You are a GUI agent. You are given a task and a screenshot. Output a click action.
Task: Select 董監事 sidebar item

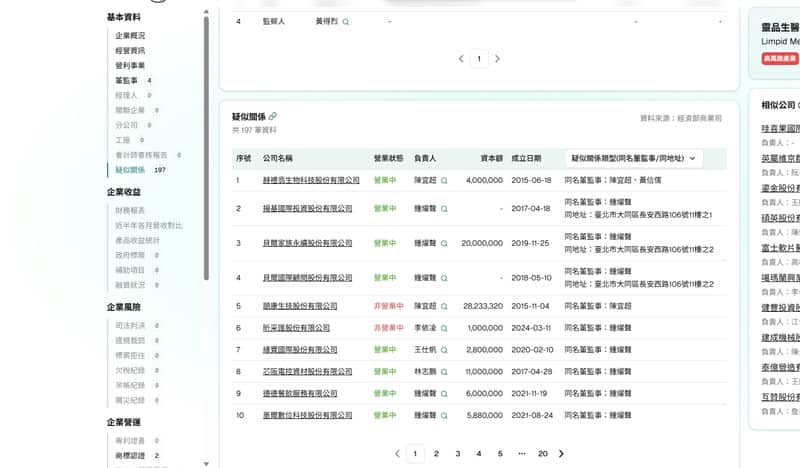coord(126,80)
